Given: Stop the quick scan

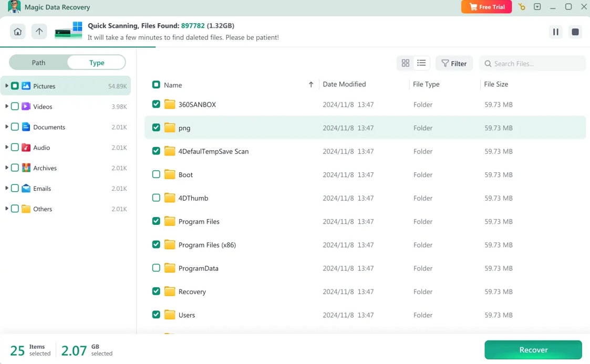Looking at the screenshot, I should pyautogui.click(x=575, y=32).
